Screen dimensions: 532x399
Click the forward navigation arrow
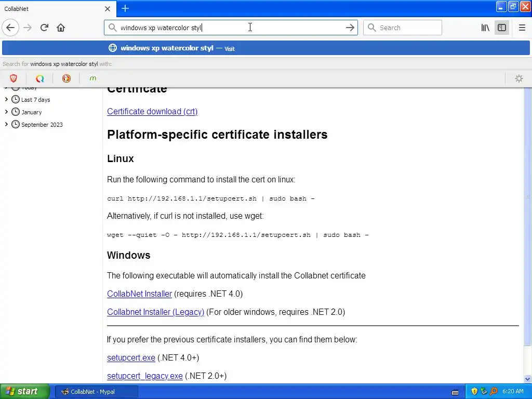coord(28,28)
